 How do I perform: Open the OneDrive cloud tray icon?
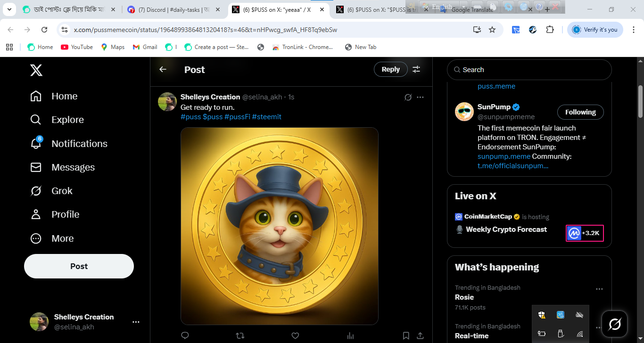(x=579, y=315)
